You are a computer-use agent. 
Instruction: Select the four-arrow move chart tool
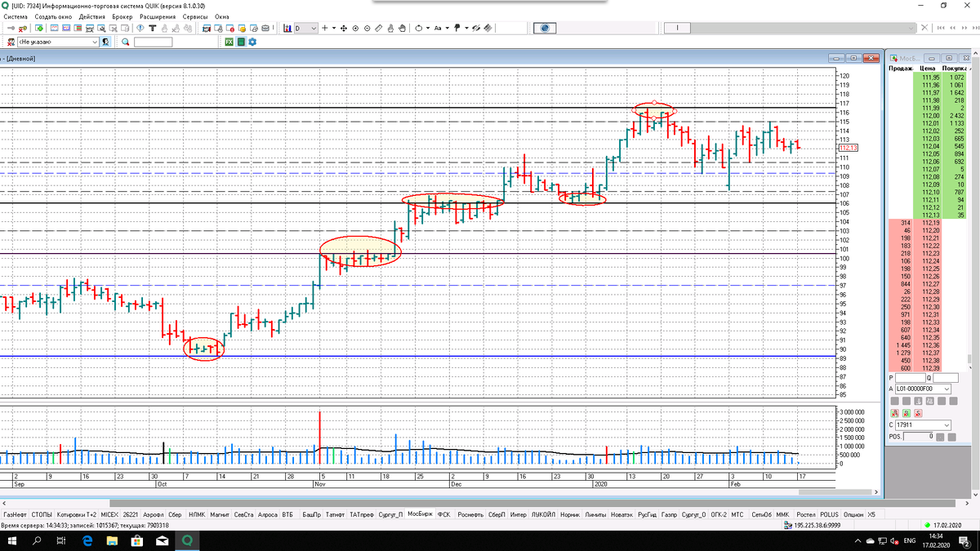343,28
